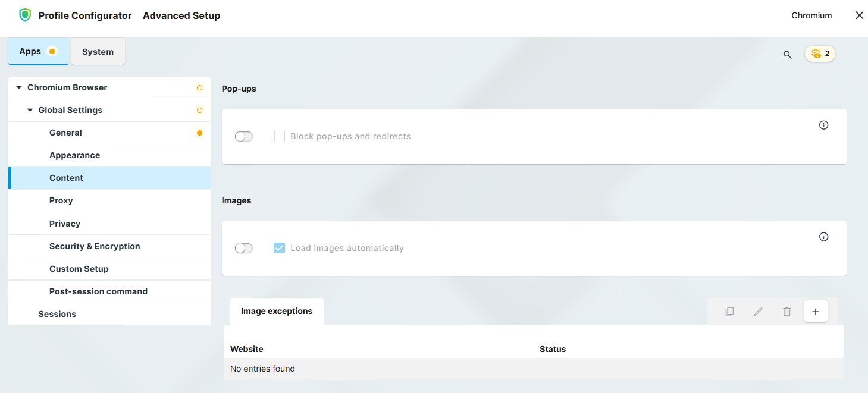Click the trash delete icon for image exceptions
Image resolution: width=868 pixels, height=393 pixels.
coord(786,312)
